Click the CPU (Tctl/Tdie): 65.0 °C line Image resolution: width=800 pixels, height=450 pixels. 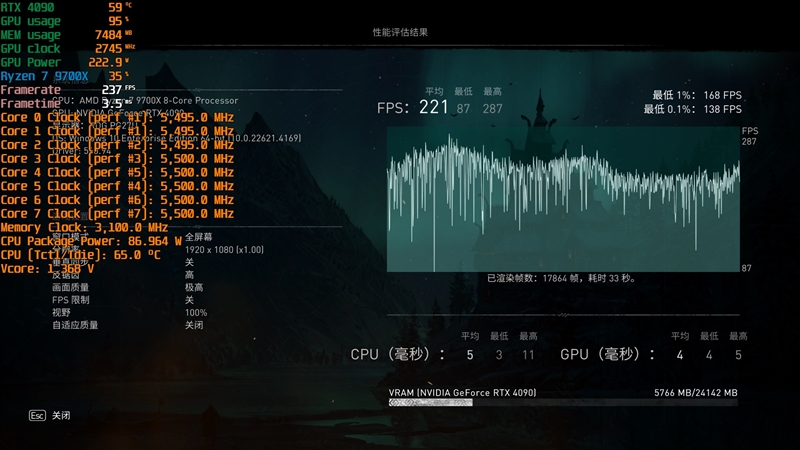80,255
